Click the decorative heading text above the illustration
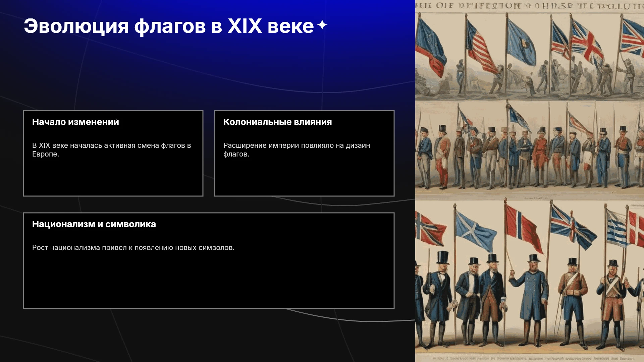Image resolution: width=644 pixels, height=362 pixels. [530, 6]
